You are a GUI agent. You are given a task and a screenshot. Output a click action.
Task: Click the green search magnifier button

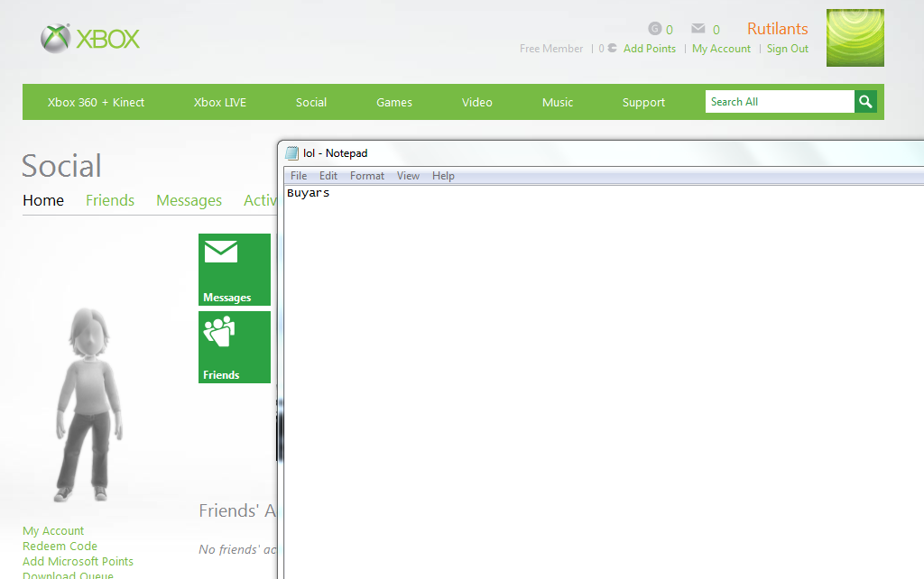(865, 101)
